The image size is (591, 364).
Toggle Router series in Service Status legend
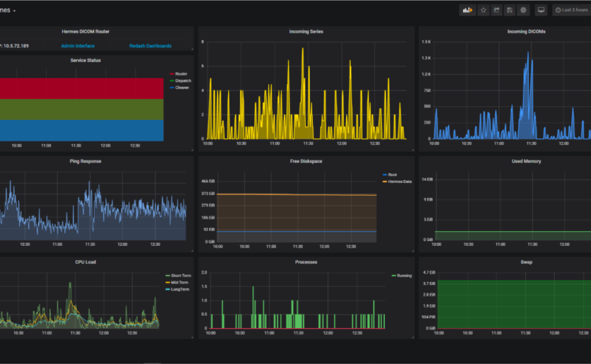pyautogui.click(x=181, y=74)
